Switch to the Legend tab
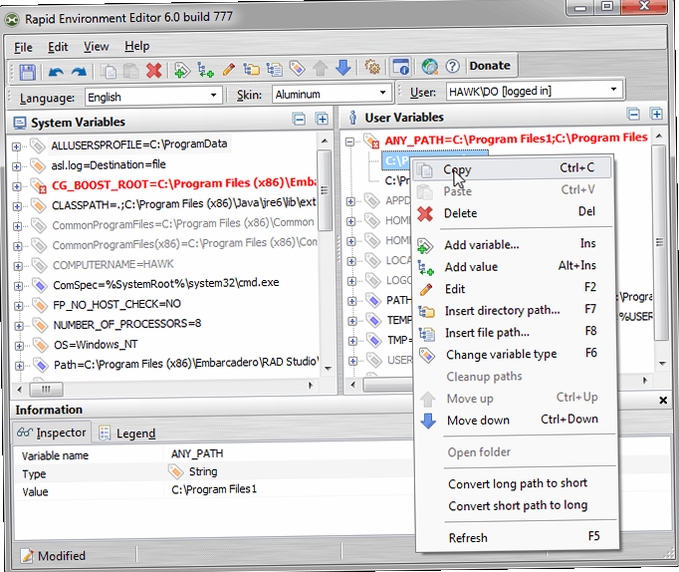679x572 pixels. (127, 433)
